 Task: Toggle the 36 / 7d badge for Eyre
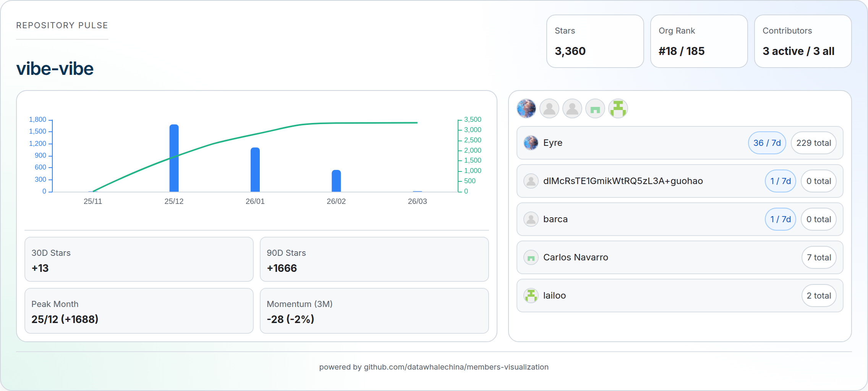(766, 142)
